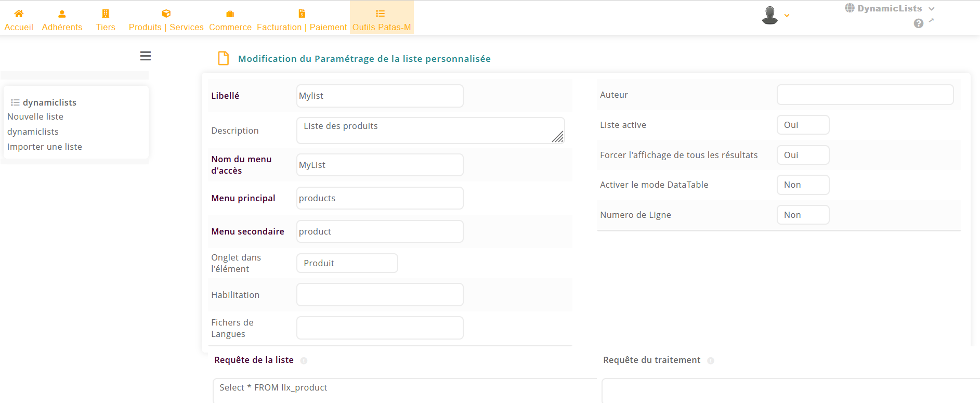Expand the user avatar menu
980x403 pixels.
click(775, 16)
